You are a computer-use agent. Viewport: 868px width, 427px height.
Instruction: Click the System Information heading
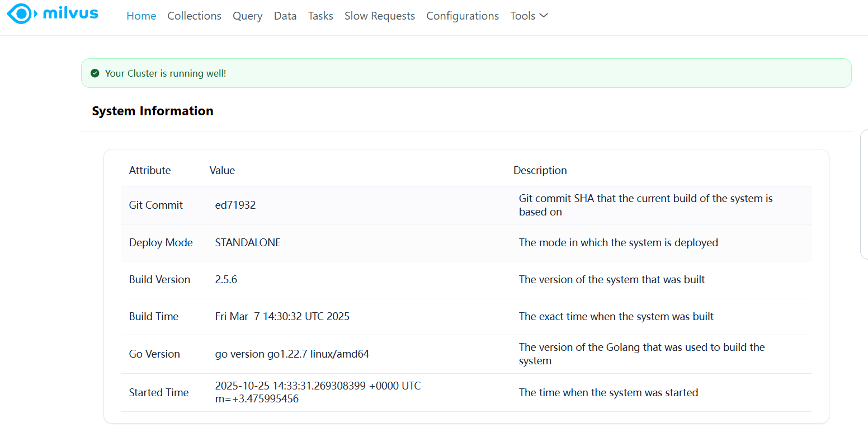click(153, 111)
